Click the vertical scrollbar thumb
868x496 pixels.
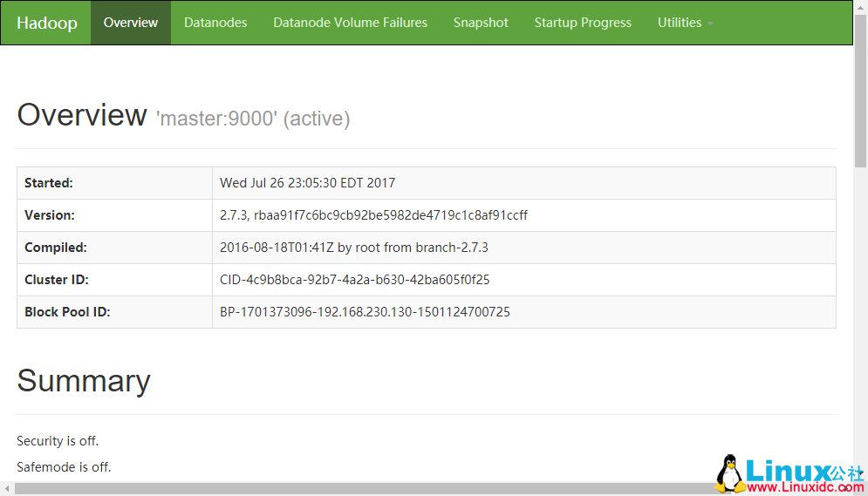coord(860,92)
